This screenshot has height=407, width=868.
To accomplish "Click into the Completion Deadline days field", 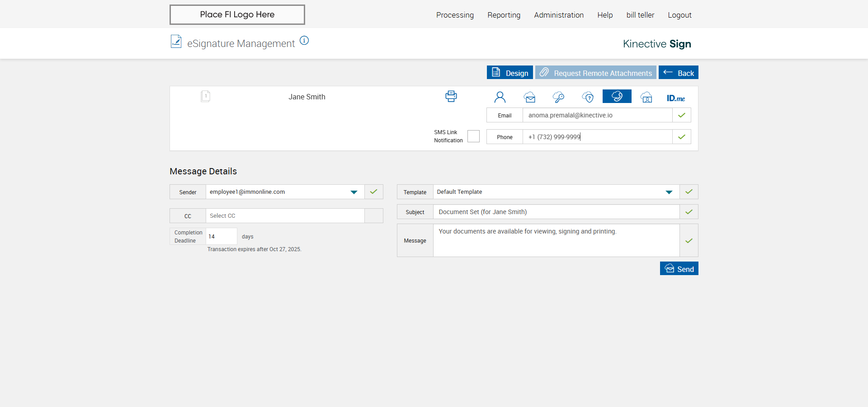I will 221,237.
